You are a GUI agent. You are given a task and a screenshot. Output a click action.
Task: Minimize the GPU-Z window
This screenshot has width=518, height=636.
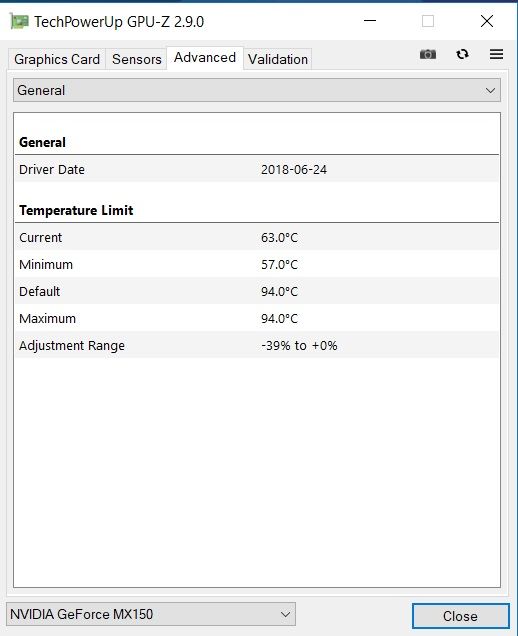click(370, 21)
